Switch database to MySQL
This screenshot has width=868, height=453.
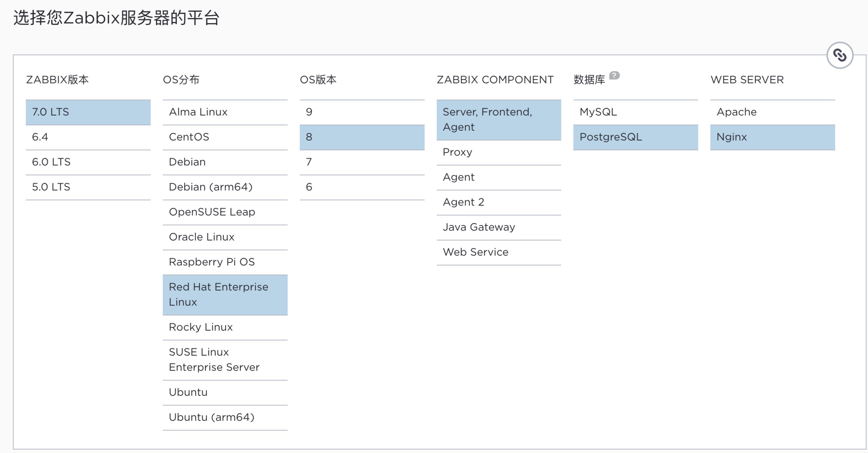click(x=635, y=112)
